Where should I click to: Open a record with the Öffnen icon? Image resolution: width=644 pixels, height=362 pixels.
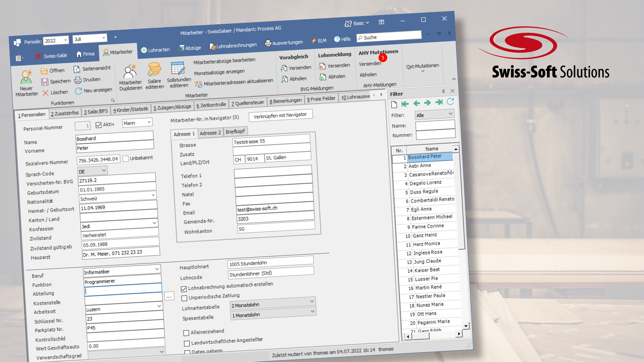44,71
